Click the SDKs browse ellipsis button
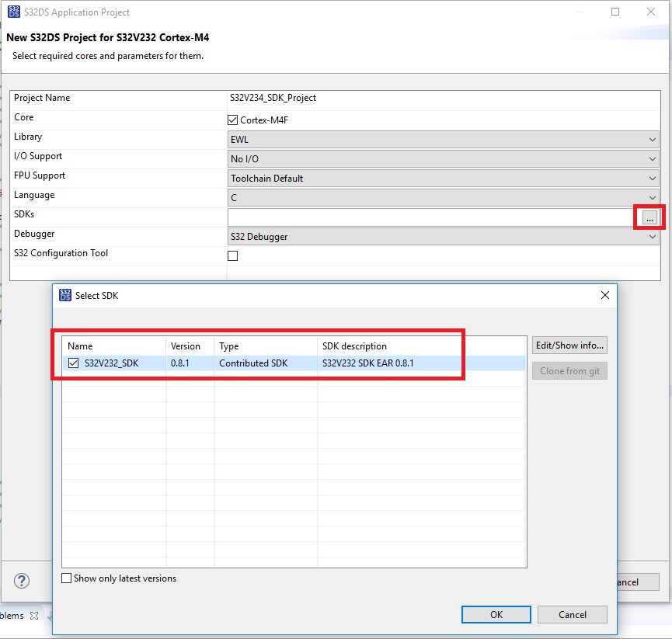Image resolution: width=672 pixels, height=639 pixels. [x=649, y=217]
